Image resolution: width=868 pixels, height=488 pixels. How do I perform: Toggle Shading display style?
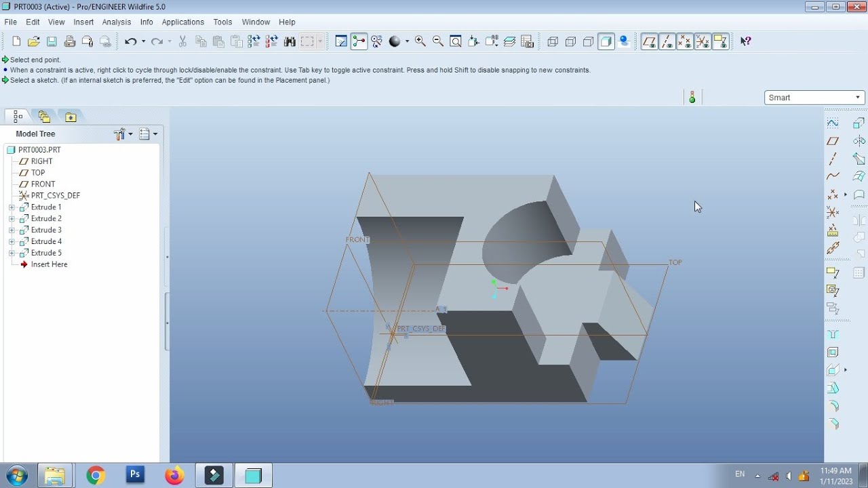pos(606,41)
